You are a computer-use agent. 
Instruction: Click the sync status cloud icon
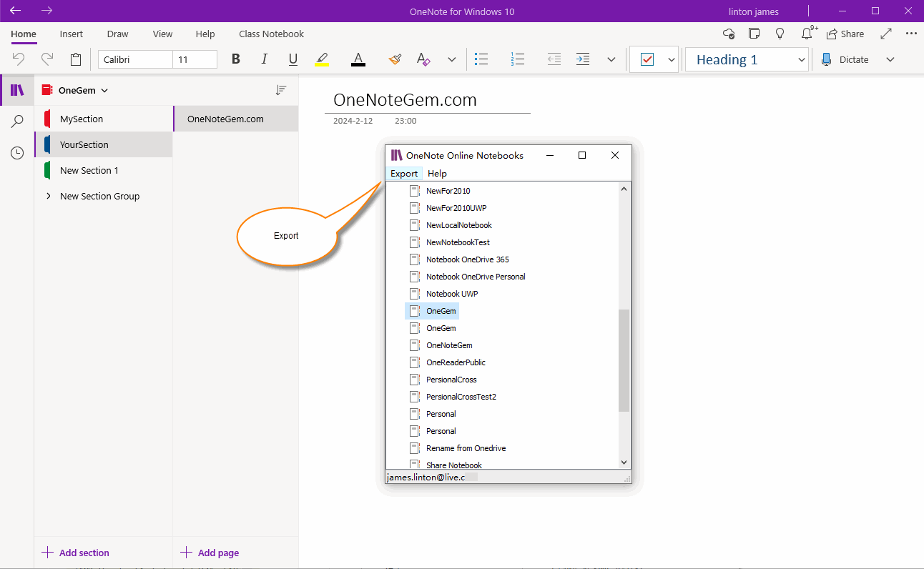729,34
